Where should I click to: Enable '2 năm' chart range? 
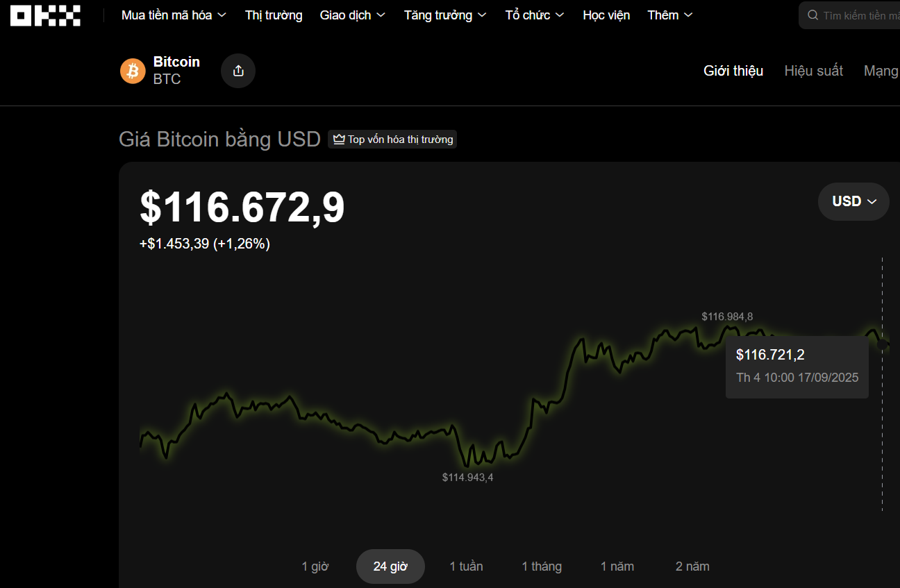[x=692, y=566]
